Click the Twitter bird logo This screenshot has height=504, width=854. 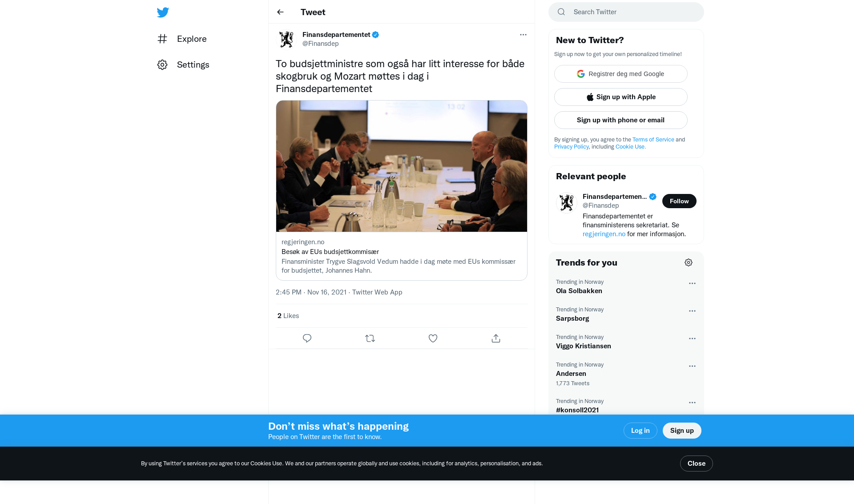[x=163, y=12]
